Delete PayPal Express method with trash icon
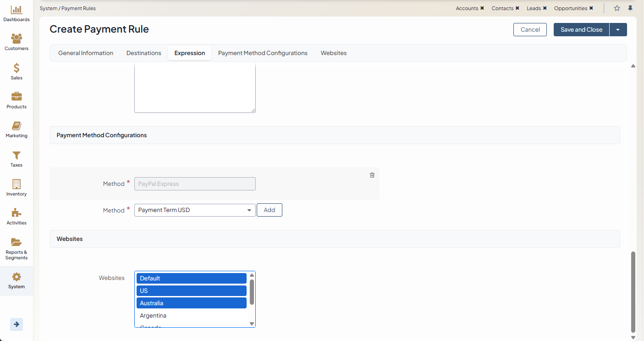Screen dimensions: 644x341 click(x=372, y=175)
